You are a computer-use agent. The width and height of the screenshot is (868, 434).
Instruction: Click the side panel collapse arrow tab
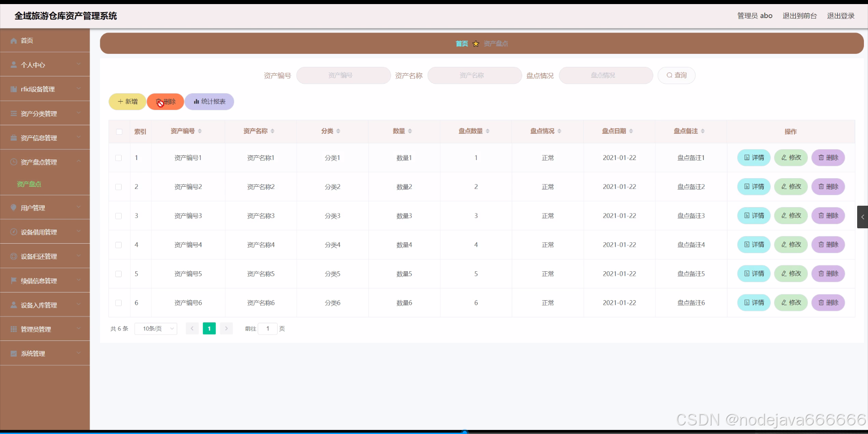863,217
